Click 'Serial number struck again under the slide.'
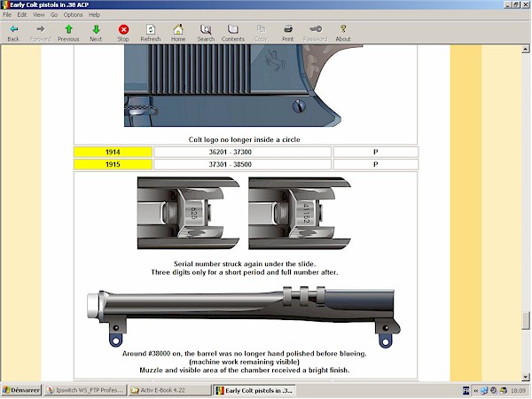 pyautogui.click(x=245, y=264)
